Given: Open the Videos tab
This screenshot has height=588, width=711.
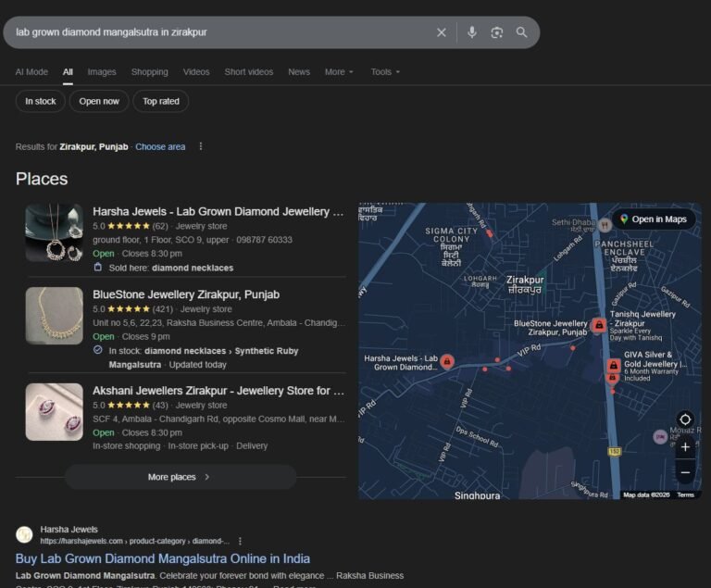Looking at the screenshot, I should click(x=196, y=71).
